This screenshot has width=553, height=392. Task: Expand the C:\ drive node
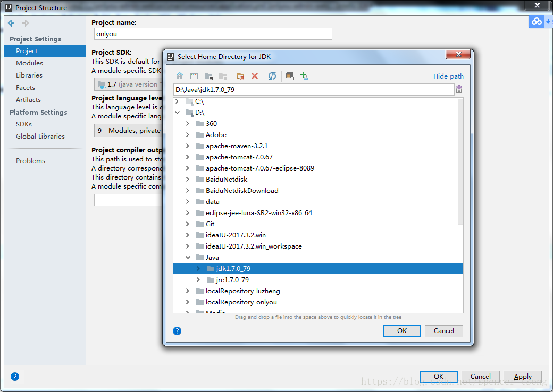(x=178, y=101)
